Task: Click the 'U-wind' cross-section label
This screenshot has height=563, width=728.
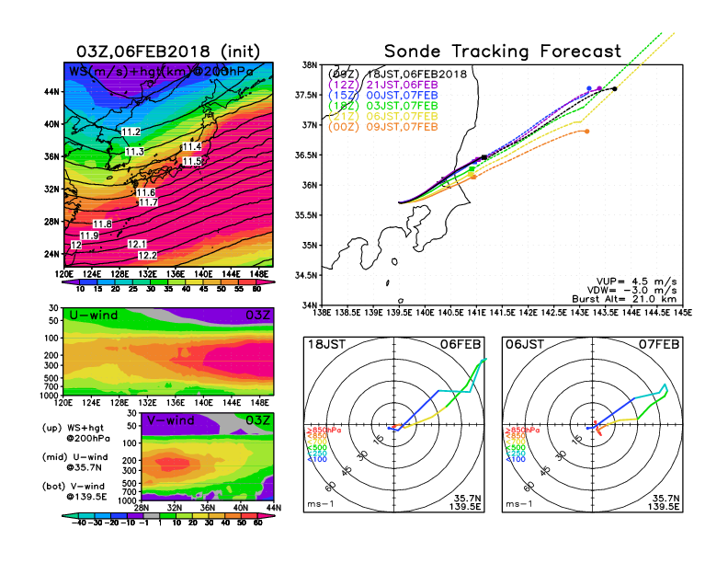Action: tap(94, 316)
